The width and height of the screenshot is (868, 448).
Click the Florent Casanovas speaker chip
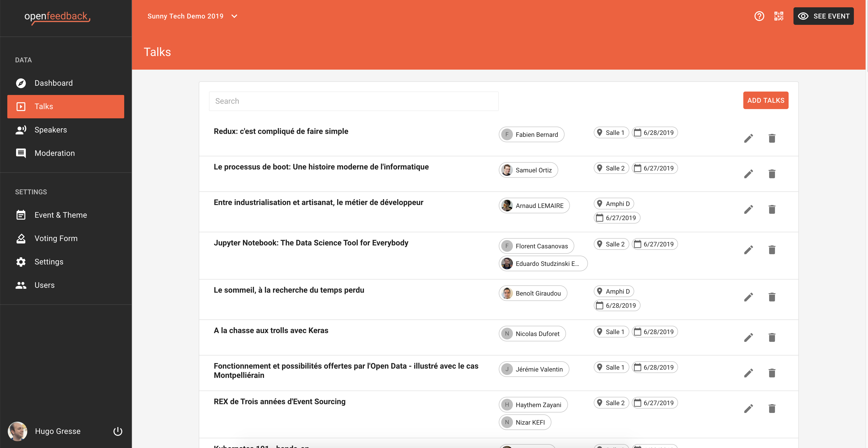point(537,246)
